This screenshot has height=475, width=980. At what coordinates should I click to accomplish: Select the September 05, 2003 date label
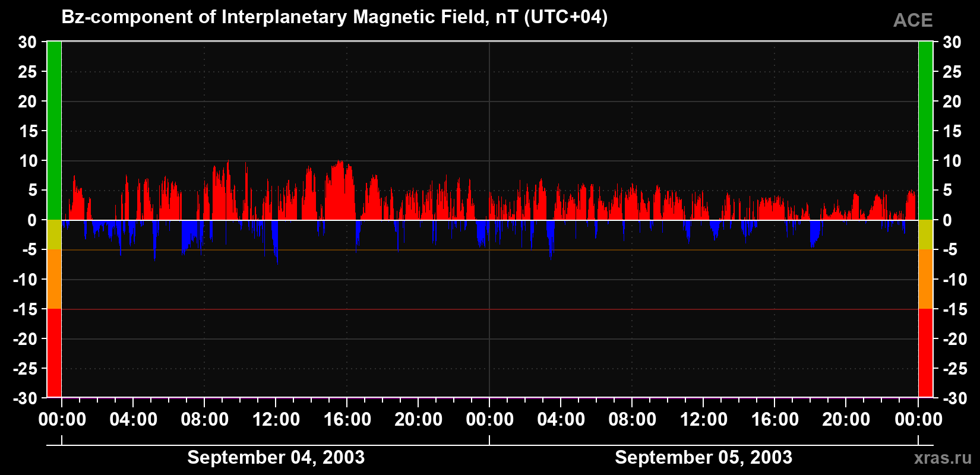point(703,457)
